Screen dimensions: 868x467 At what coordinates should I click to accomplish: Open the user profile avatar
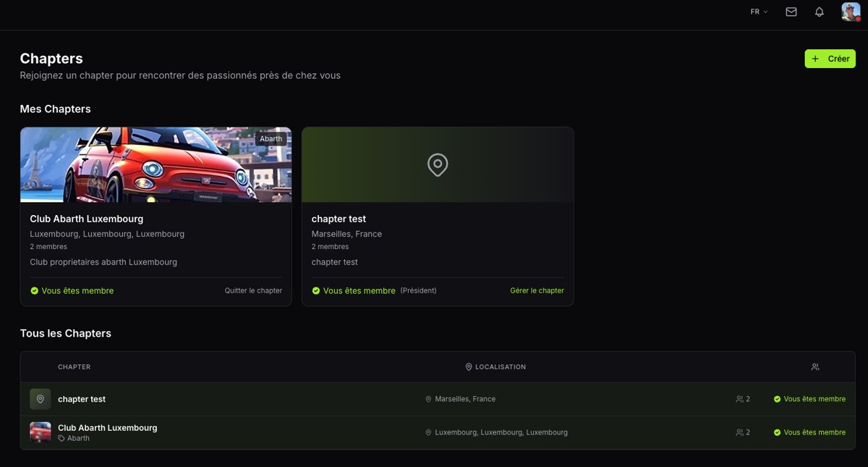tap(850, 12)
